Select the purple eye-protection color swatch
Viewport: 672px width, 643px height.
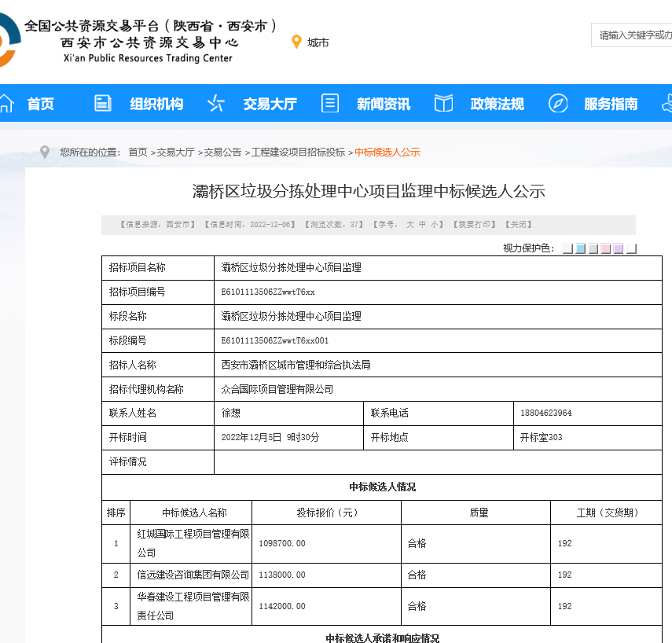pos(619,248)
